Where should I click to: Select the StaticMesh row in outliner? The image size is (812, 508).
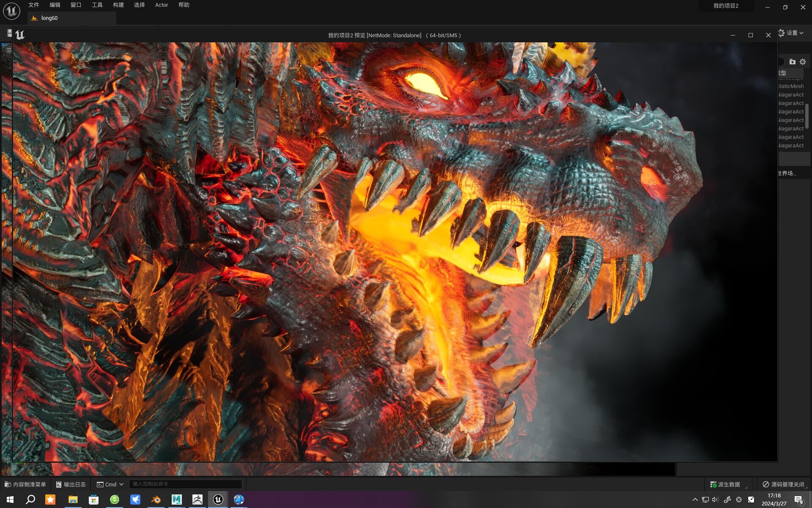790,86
